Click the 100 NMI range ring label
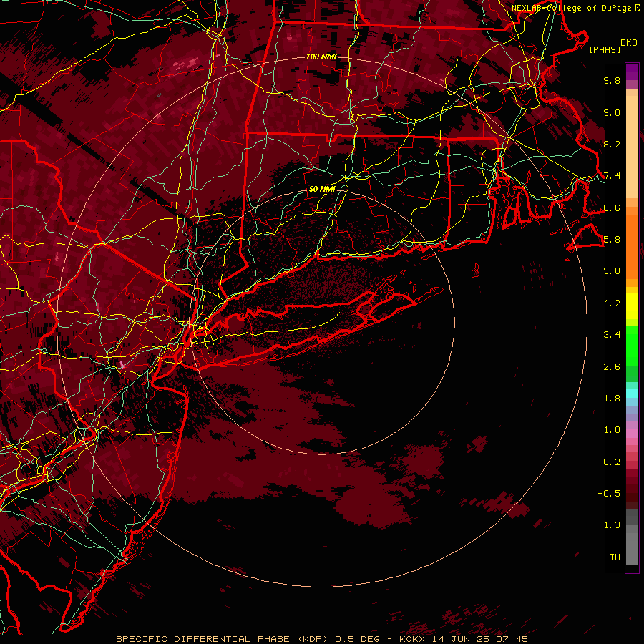Image resolution: width=644 pixels, height=644 pixels. pos(321,57)
